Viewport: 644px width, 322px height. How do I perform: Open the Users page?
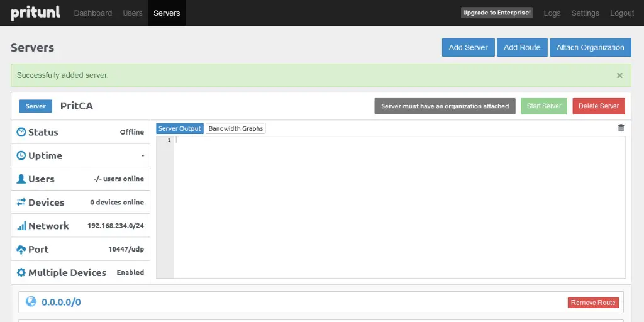tap(133, 13)
